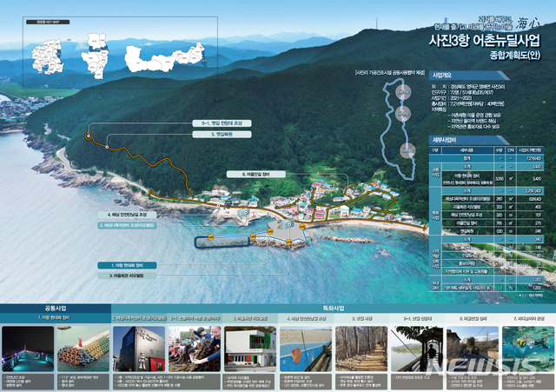
Task: Click the wide township map silhouette
Action: [165, 58]
